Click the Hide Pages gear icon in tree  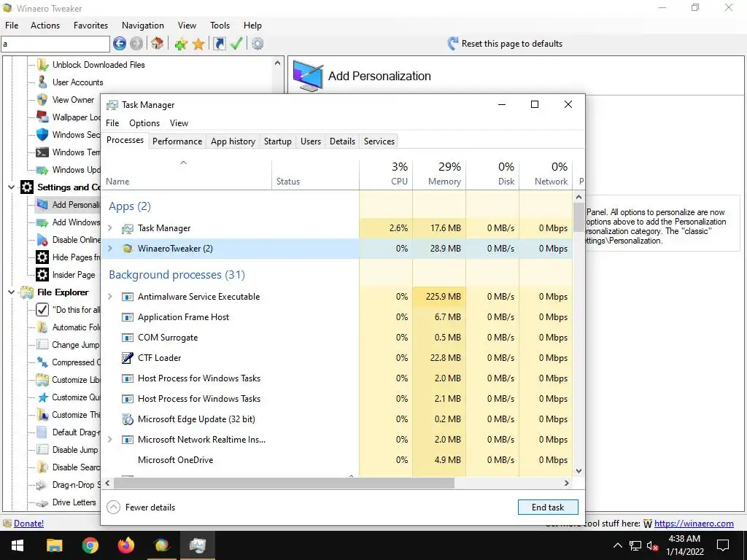tap(42, 257)
